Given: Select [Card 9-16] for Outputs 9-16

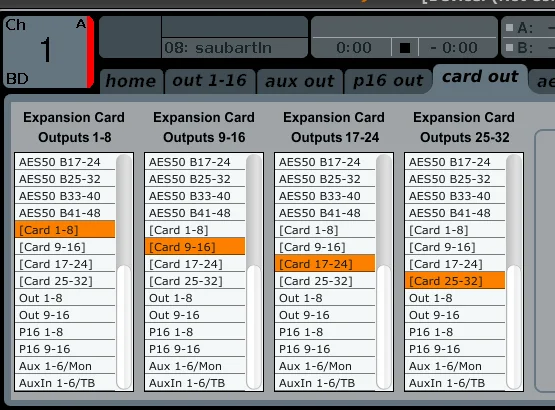Looking at the screenshot, I should (195, 247).
